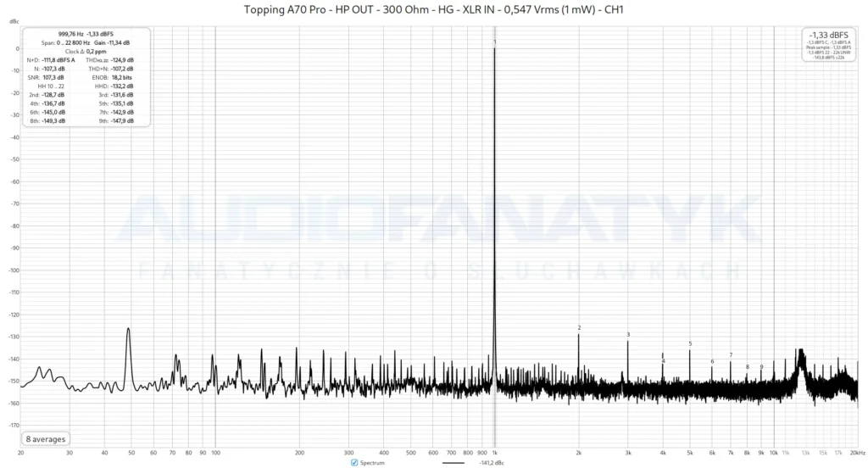
Task: Select the 6th harmonic -145,0 dB value
Action: pos(53,112)
